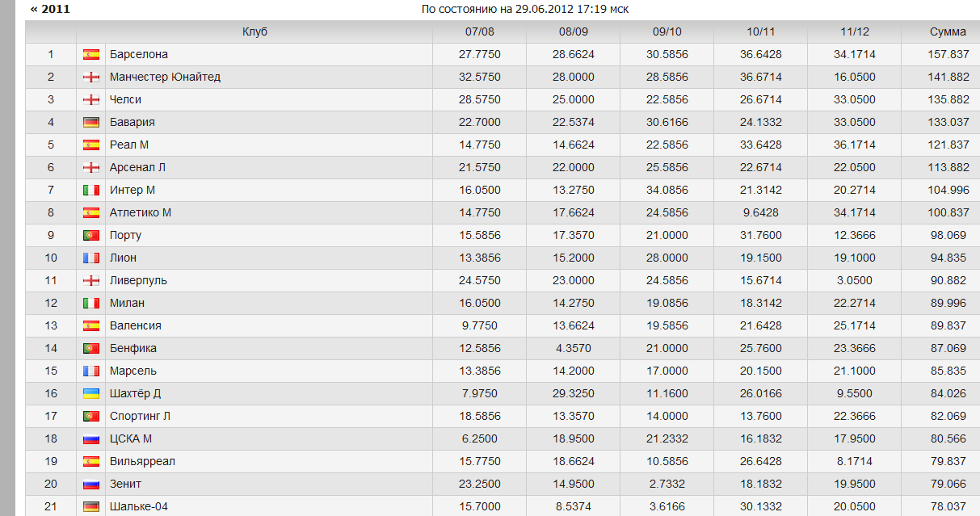Image resolution: width=980 pixels, height=516 pixels.
Task: Click Шахтёр Д's 08/09 value 29.3250
Action: coord(574,393)
